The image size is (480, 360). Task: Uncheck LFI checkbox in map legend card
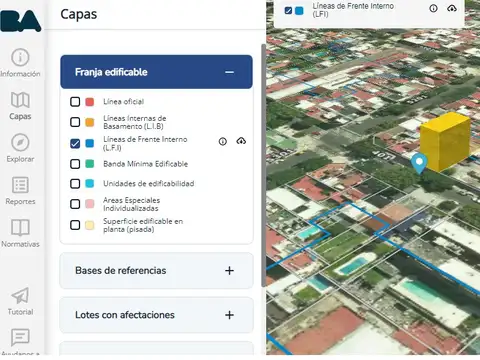288,11
